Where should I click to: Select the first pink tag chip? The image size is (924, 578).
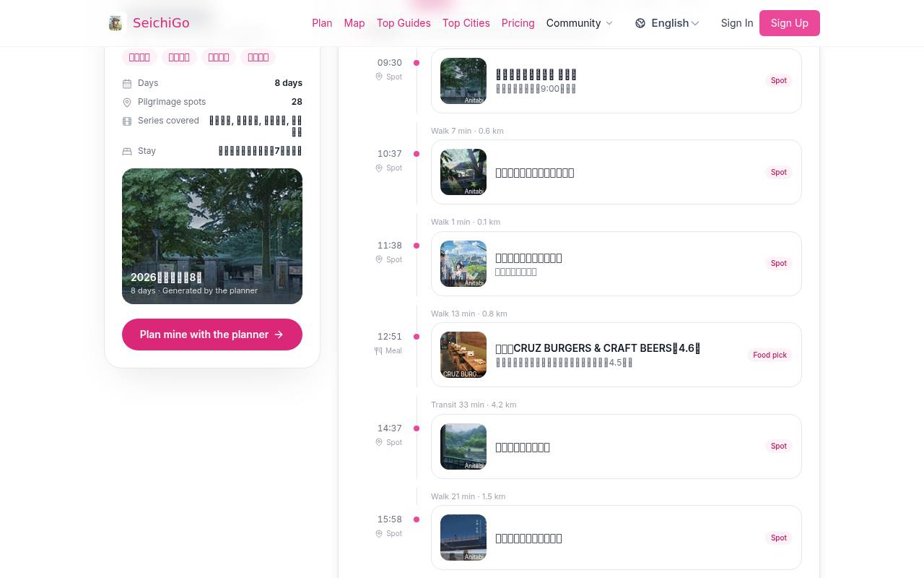pyautogui.click(x=139, y=57)
